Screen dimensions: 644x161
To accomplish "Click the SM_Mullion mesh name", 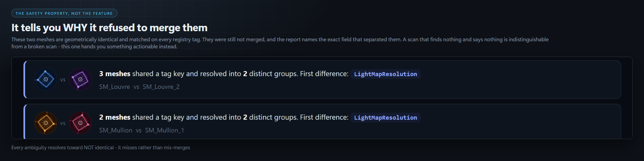I will pyautogui.click(x=116, y=130).
